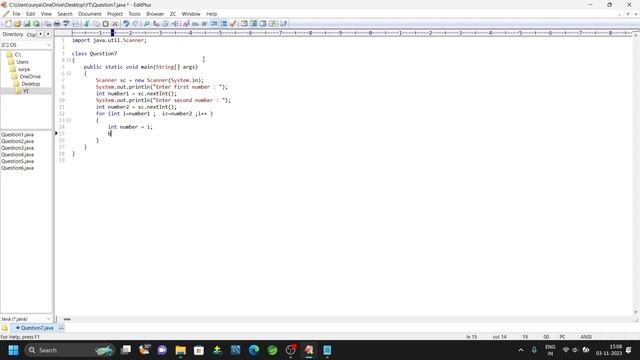
Task: Click the Save All toolbar icon
Action: (x=36, y=24)
